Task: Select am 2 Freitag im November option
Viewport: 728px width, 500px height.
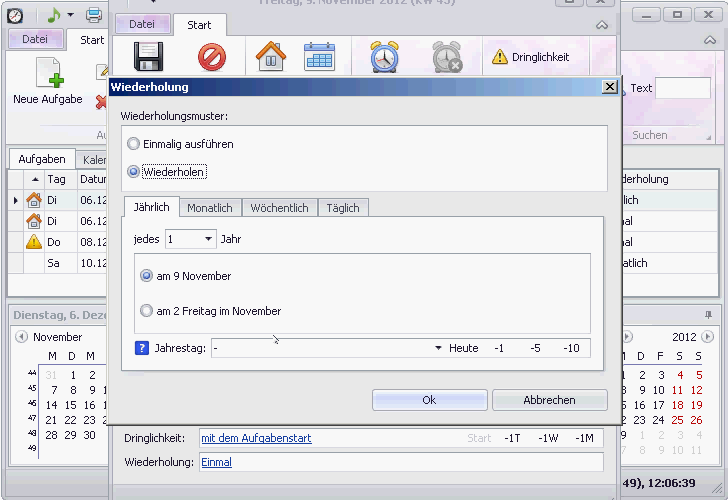Action: click(146, 311)
